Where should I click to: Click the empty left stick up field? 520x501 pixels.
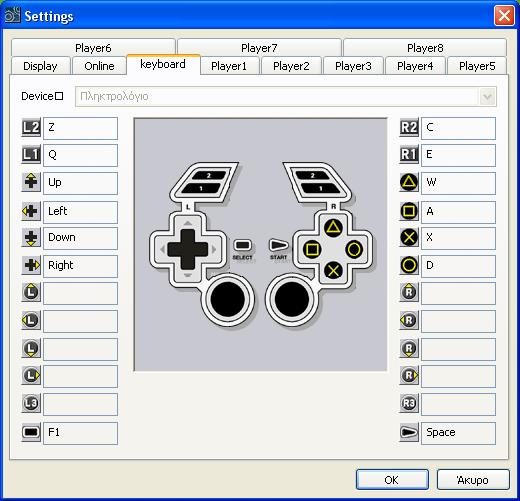tap(80, 293)
